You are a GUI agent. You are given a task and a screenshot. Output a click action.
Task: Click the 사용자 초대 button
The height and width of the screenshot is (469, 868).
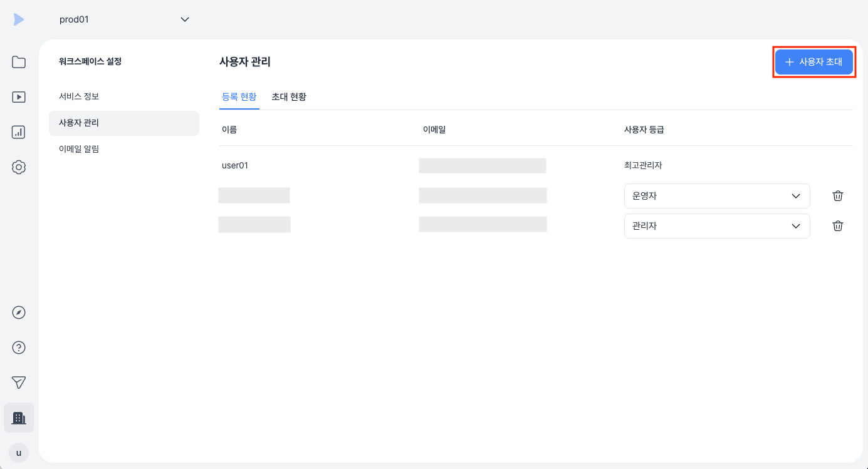point(814,62)
